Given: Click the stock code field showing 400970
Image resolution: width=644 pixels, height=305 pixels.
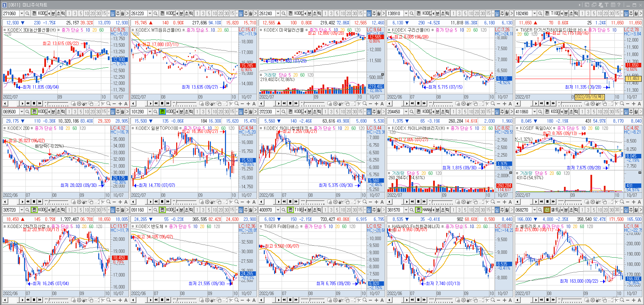Looking at the screenshot, I should [x=267, y=210].
